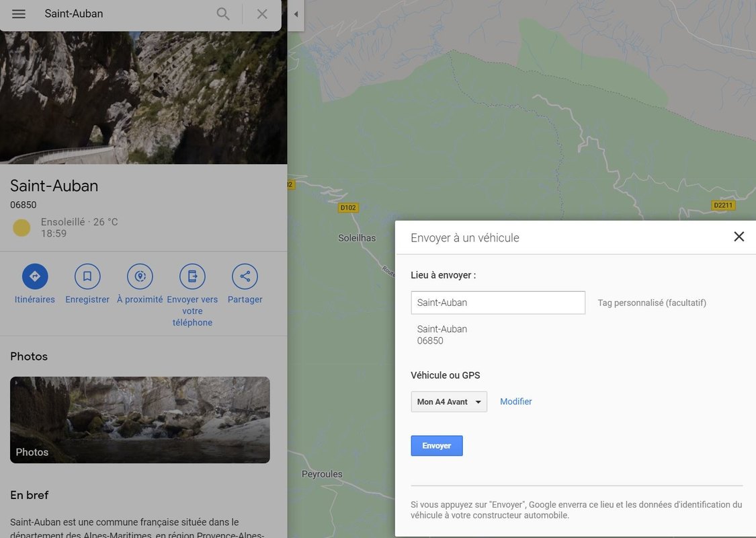
Task: Click the Lieu à envoyer text field
Action: (498, 303)
